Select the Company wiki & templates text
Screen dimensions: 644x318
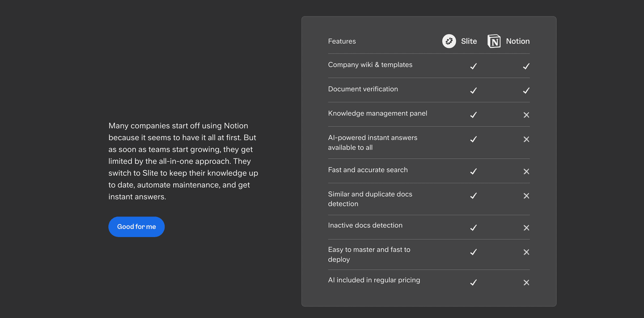pyautogui.click(x=370, y=65)
